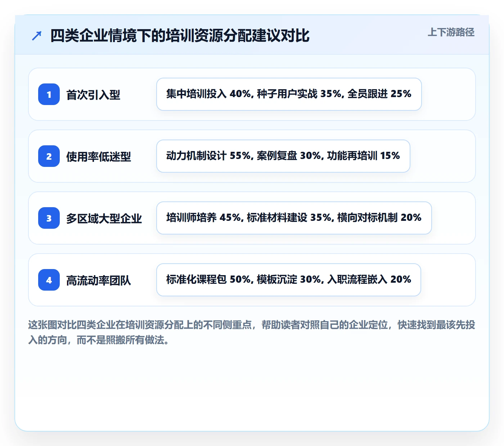Select the 多区域大型企业 row label
504x446 pixels.
coord(104,219)
